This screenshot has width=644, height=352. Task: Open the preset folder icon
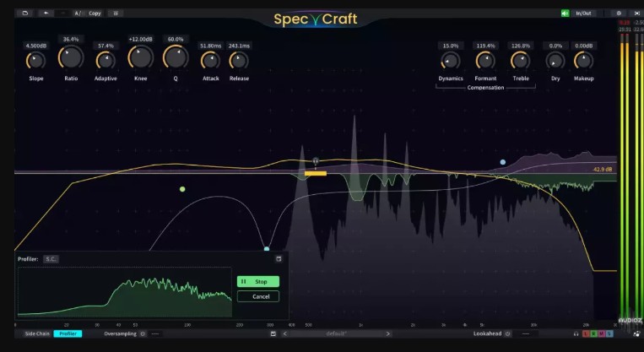tap(25, 14)
